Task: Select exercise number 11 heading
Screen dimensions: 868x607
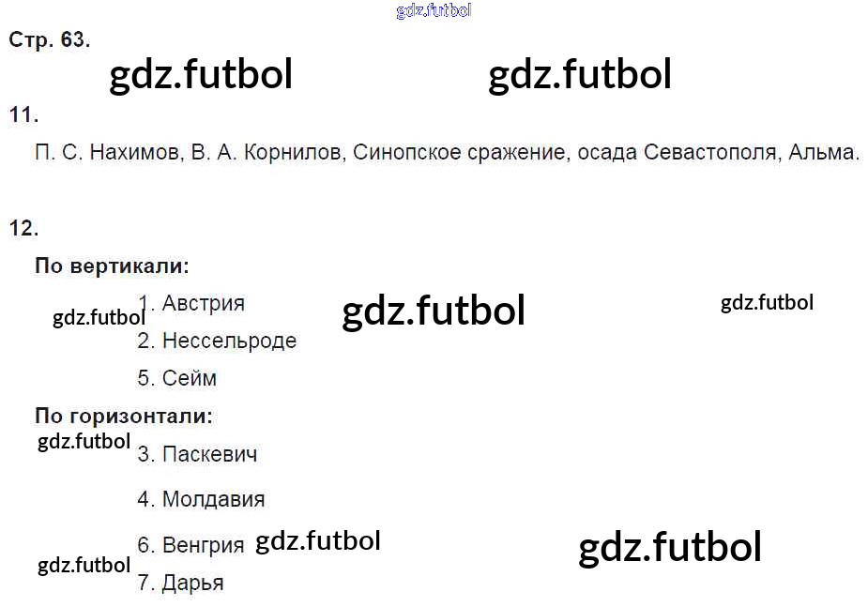Action: tap(23, 115)
